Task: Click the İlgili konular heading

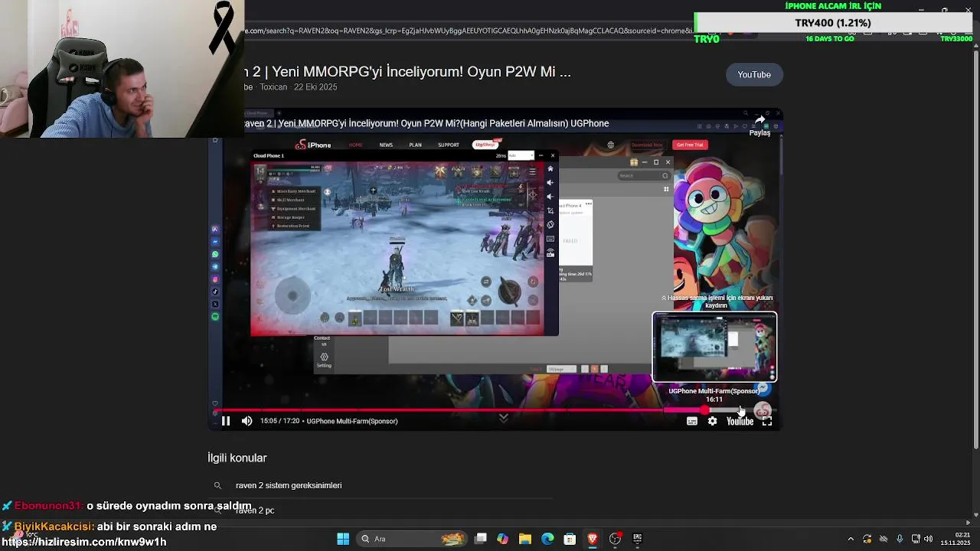Action: click(237, 458)
